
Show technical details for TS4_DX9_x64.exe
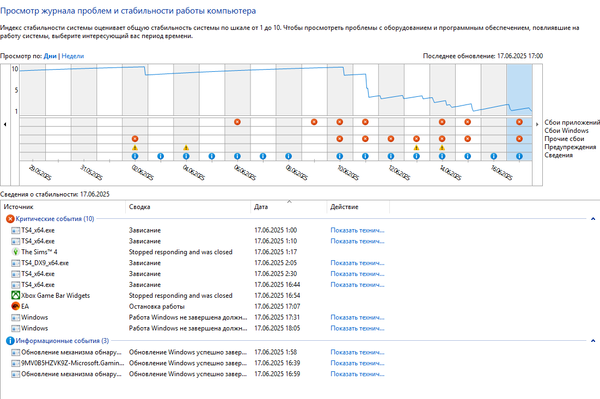[x=357, y=263]
